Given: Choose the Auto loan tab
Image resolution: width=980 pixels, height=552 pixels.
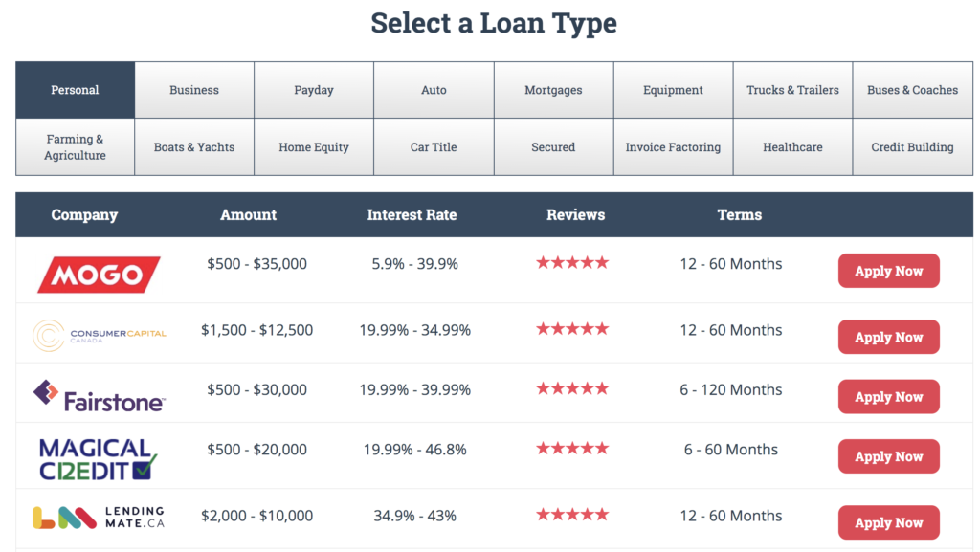Looking at the screenshot, I should pos(434,90).
